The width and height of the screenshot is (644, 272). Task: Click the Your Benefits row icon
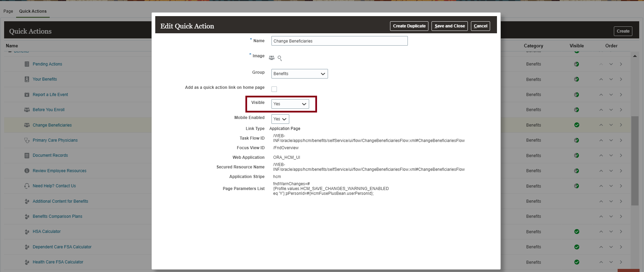point(27,79)
